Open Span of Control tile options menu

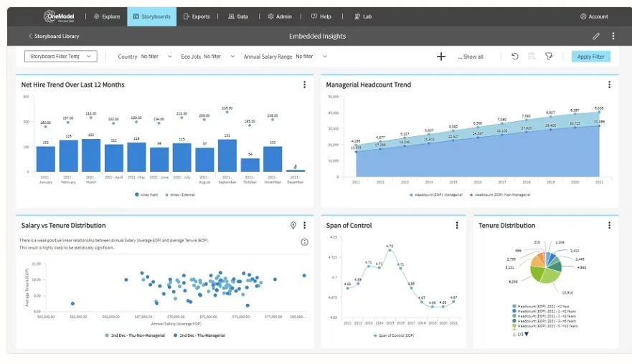click(457, 226)
